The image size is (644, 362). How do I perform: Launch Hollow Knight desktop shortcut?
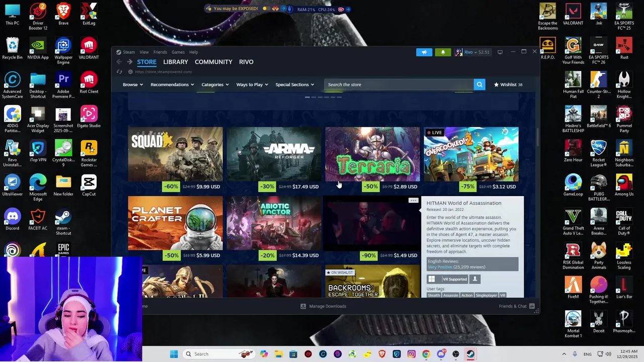coord(624,85)
